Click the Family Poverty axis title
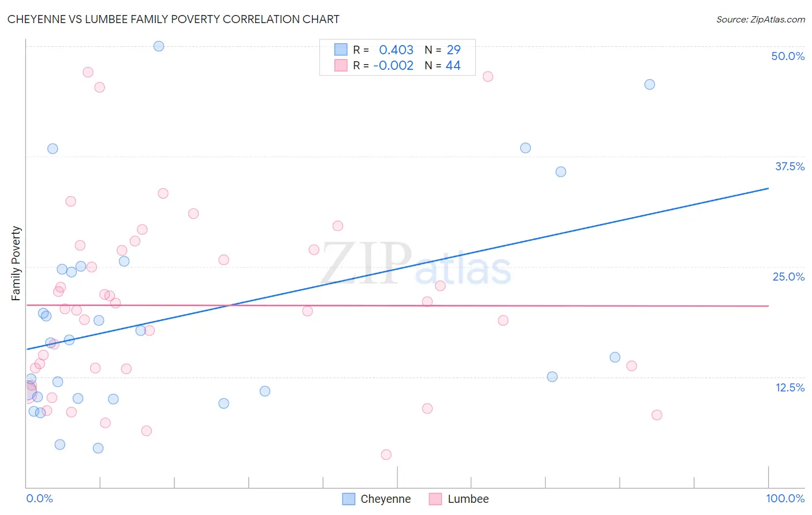The width and height of the screenshot is (812, 515). tap(16, 263)
